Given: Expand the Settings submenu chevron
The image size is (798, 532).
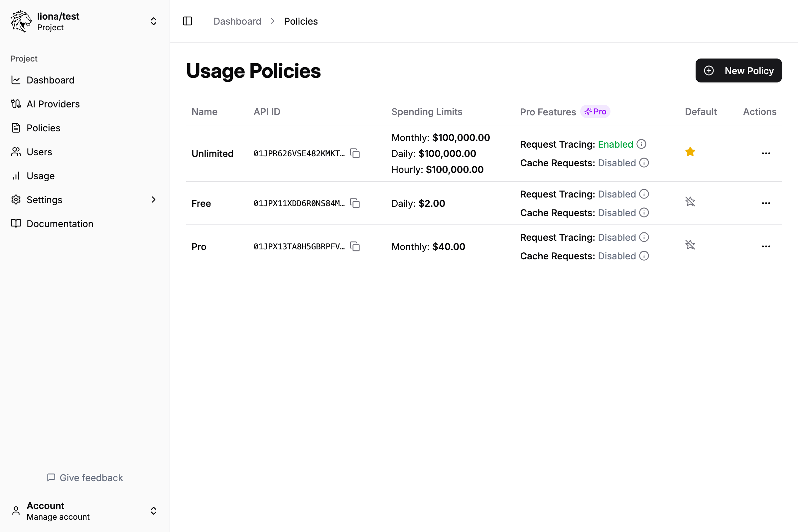Looking at the screenshot, I should click(x=153, y=199).
